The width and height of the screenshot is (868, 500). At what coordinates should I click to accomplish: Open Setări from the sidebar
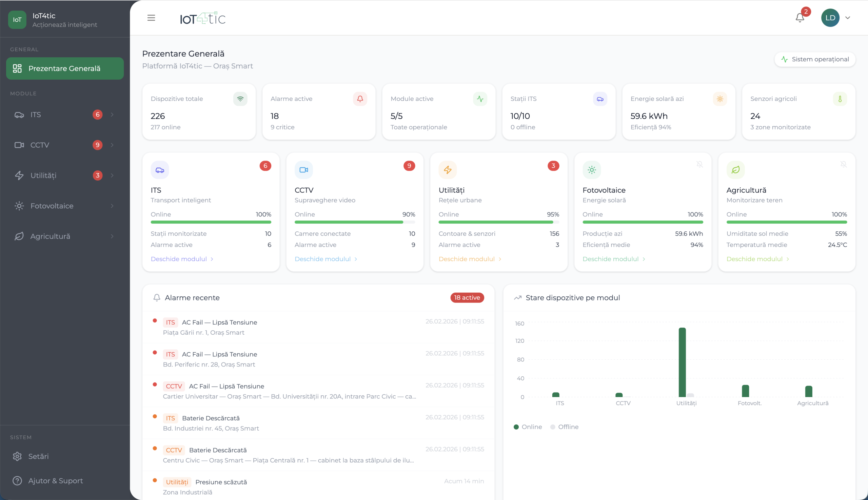(38, 456)
